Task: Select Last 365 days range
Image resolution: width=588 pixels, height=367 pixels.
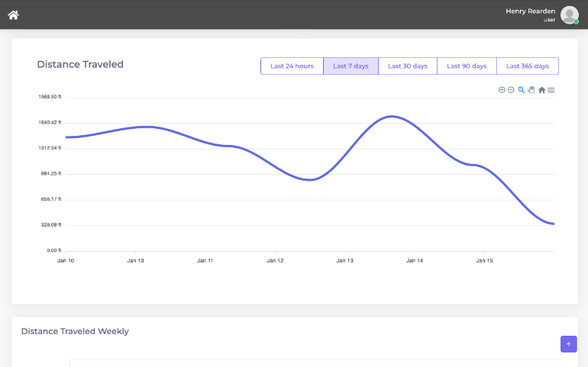Action: pyautogui.click(x=527, y=66)
